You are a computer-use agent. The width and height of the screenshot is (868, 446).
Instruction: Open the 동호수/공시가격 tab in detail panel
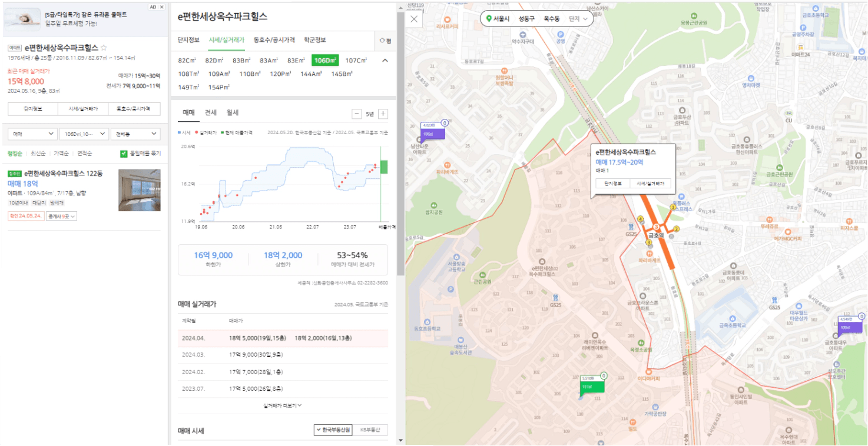pos(274,40)
